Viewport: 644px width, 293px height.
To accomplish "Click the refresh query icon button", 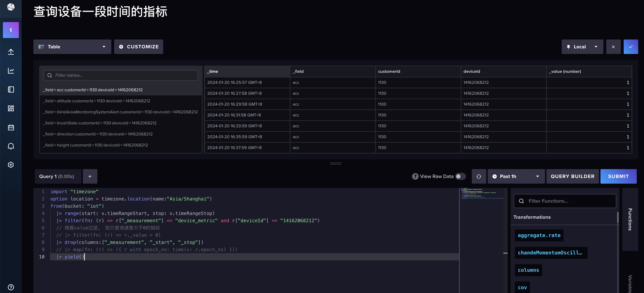I will point(478,176).
